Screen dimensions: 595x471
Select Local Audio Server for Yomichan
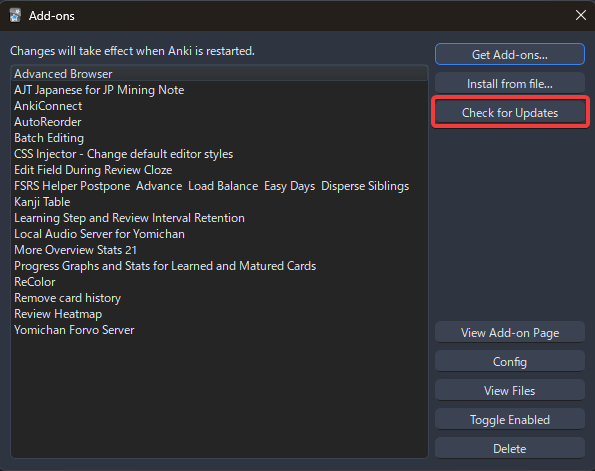(219, 234)
